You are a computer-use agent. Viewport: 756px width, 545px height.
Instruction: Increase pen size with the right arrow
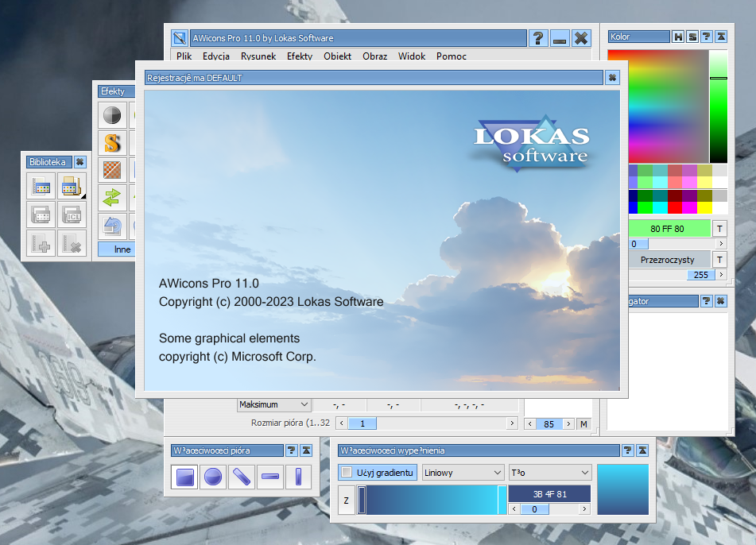(x=512, y=423)
